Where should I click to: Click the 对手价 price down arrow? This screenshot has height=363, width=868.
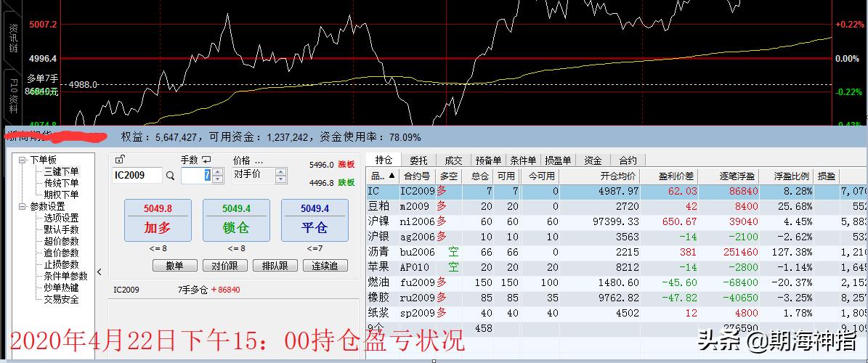point(281,179)
